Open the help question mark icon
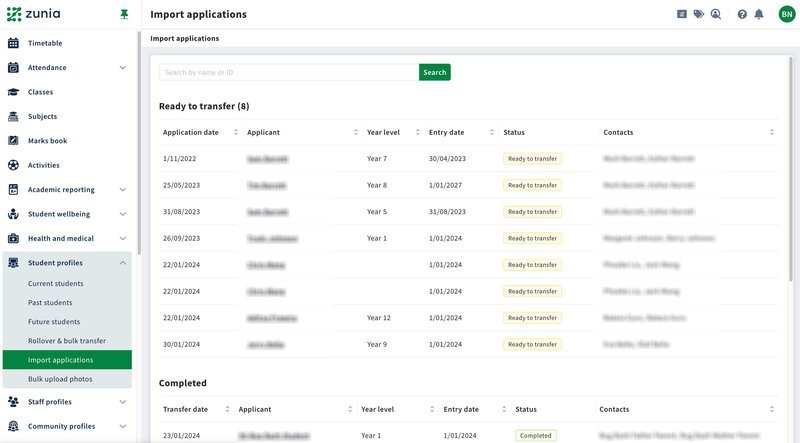 [742, 14]
